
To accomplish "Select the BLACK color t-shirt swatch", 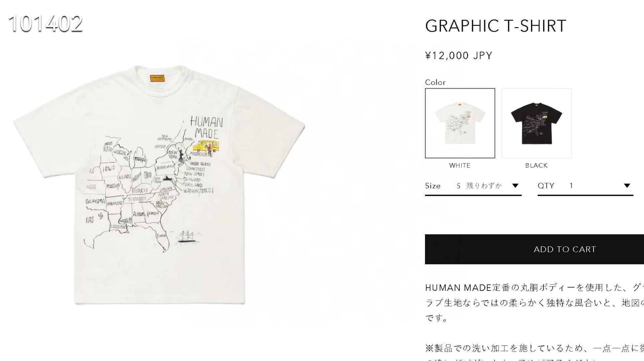I will pos(536,123).
